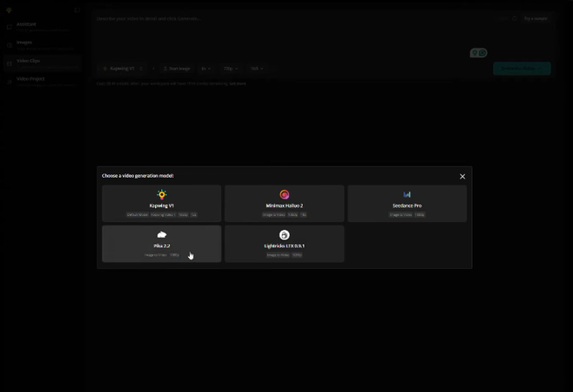573x392 pixels.
Task: Open the 16:9 aspect ratio dropdown
Action: click(257, 68)
